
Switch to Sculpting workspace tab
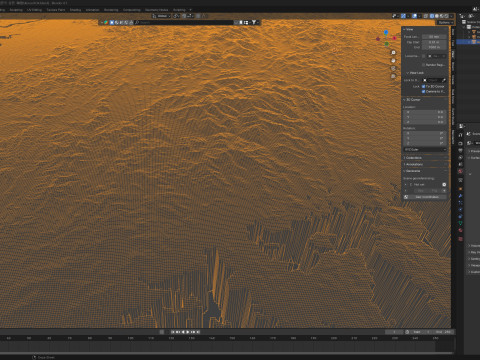tap(16, 10)
